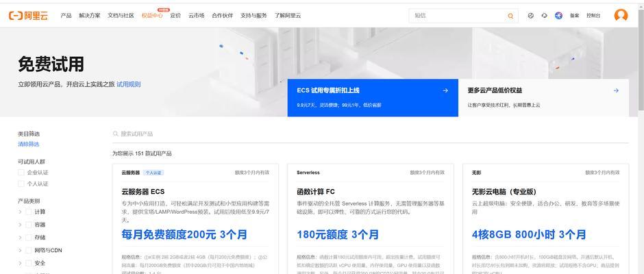Click the orange search magnifier in the header

point(510,16)
